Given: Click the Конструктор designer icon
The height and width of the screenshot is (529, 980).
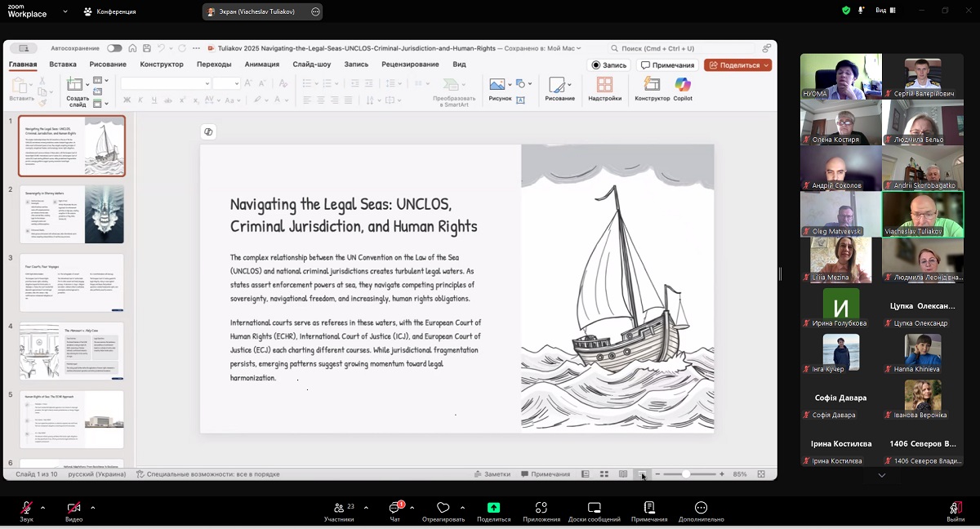Looking at the screenshot, I should coord(652,84).
